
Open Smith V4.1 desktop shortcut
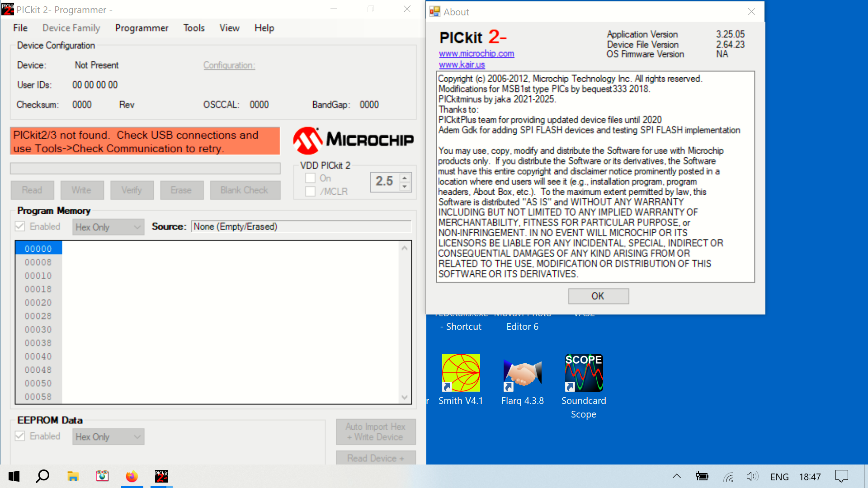point(461,380)
